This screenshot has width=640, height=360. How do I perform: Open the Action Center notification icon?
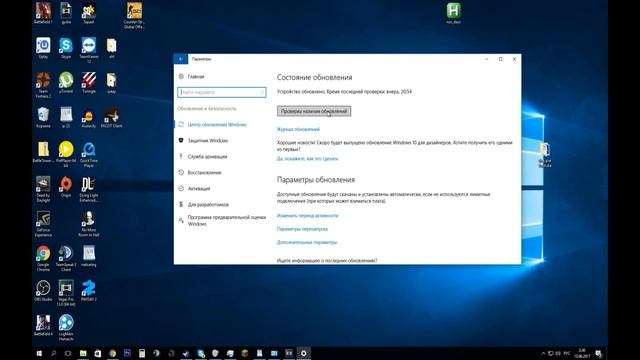tap(598, 353)
